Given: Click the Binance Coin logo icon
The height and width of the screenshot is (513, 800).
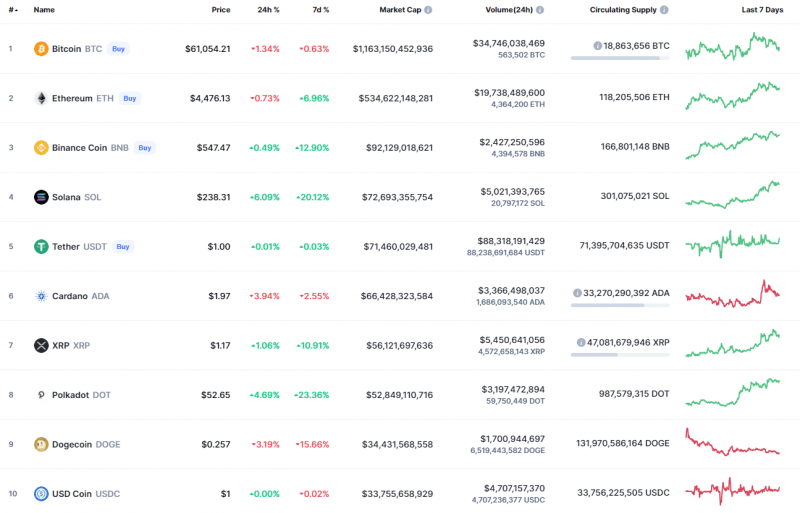Looking at the screenshot, I should [41, 147].
